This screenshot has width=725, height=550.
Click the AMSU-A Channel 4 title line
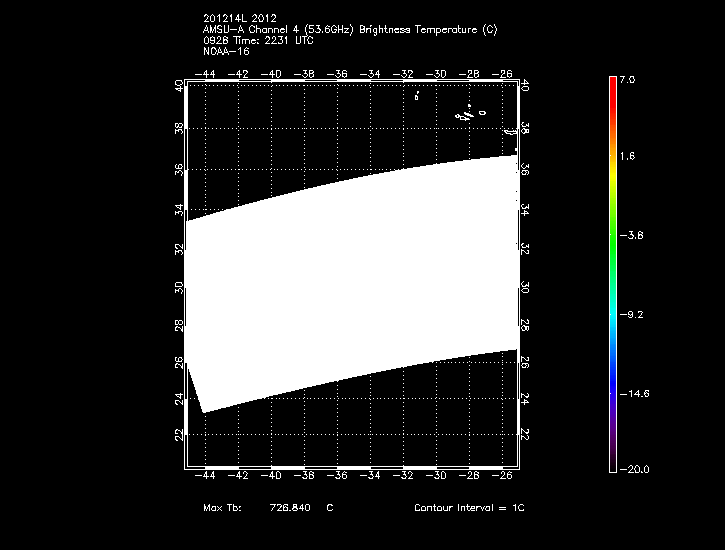click(x=349, y=29)
